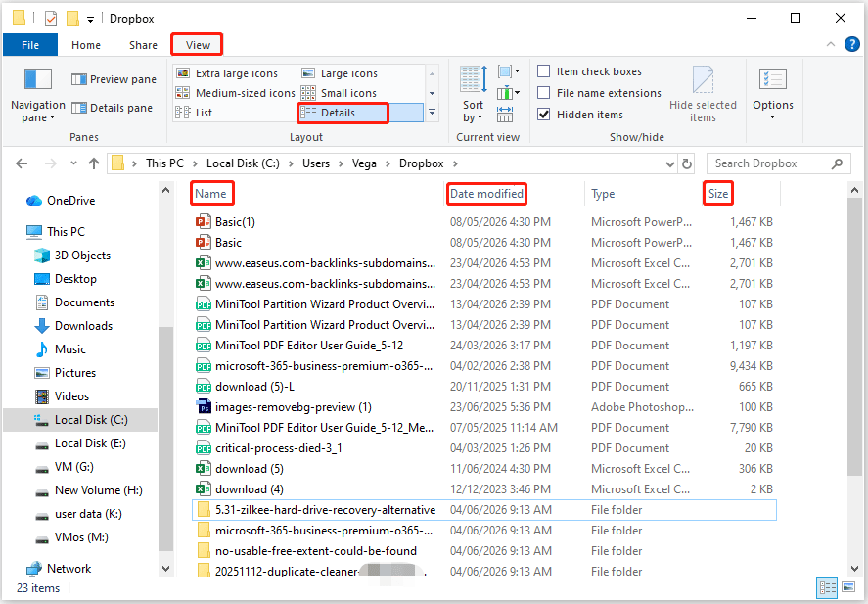Open breadcrumb dropdown after Dropbox
The height and width of the screenshot is (604, 868).
tap(455, 163)
